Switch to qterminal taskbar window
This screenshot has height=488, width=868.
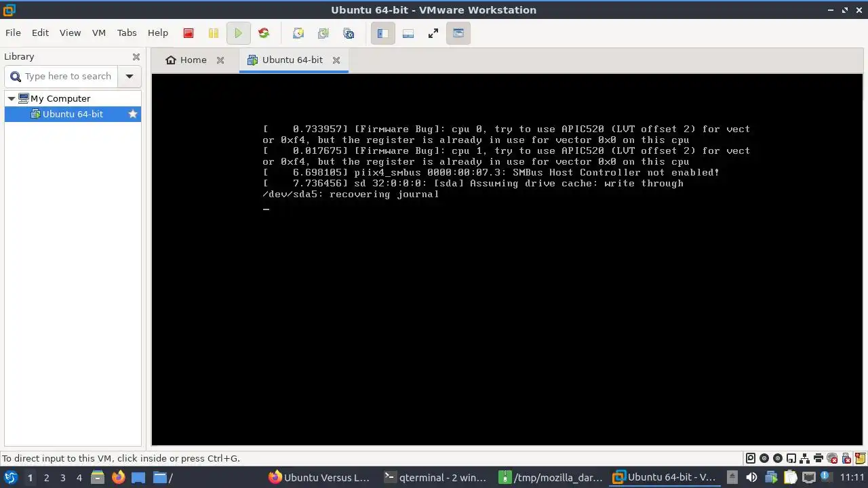435,477
